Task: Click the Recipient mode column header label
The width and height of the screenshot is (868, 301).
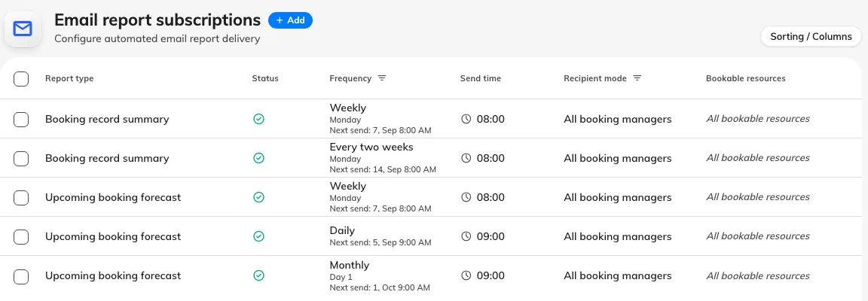Action: (x=595, y=78)
